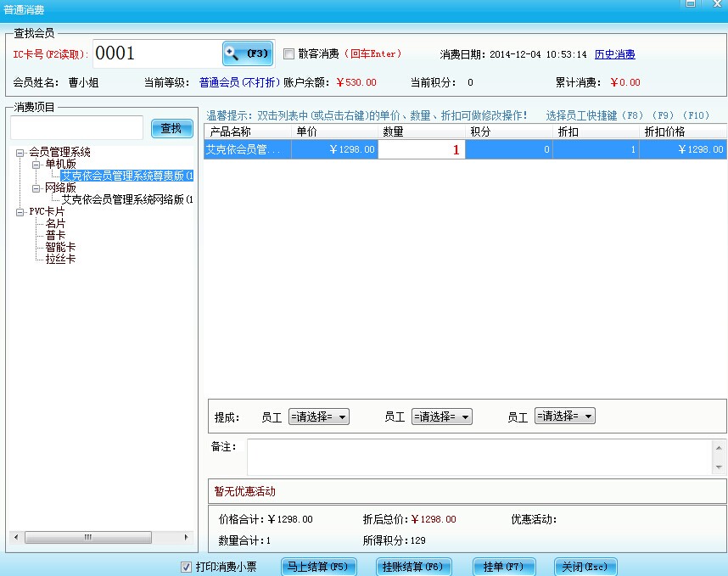The width and height of the screenshot is (728, 576).
Task: Click the tree horizontal scrollbar right arrow
Action: coord(186,538)
